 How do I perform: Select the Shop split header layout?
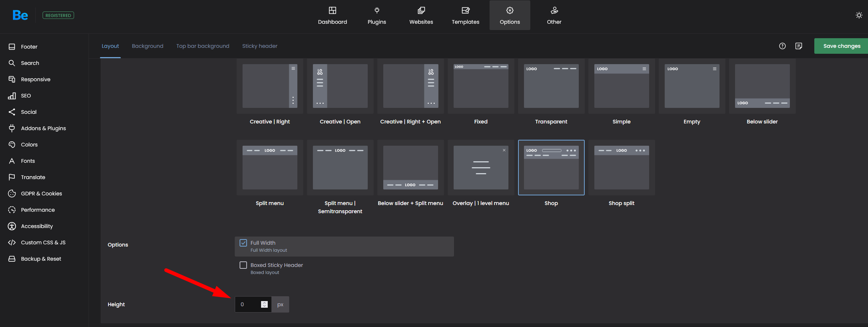point(622,168)
